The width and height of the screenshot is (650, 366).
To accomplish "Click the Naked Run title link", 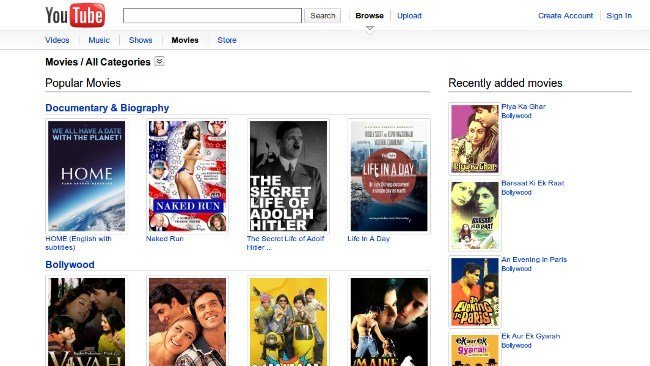I will [165, 239].
